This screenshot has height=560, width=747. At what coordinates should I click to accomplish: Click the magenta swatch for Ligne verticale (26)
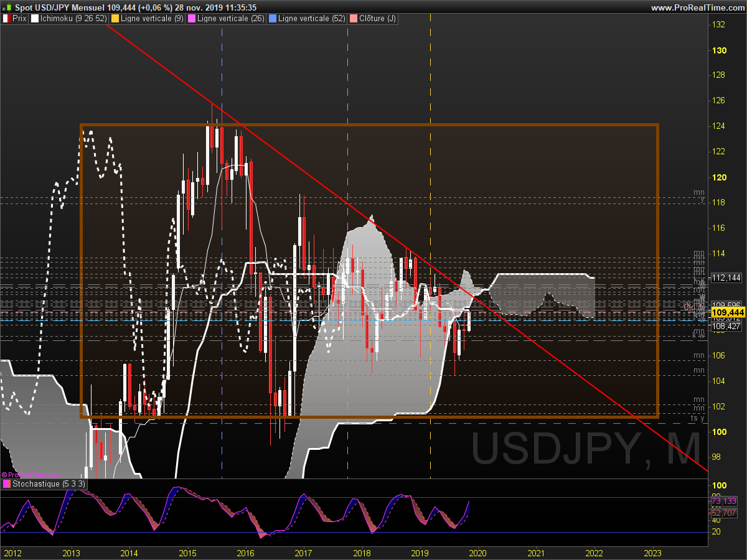coord(192,19)
